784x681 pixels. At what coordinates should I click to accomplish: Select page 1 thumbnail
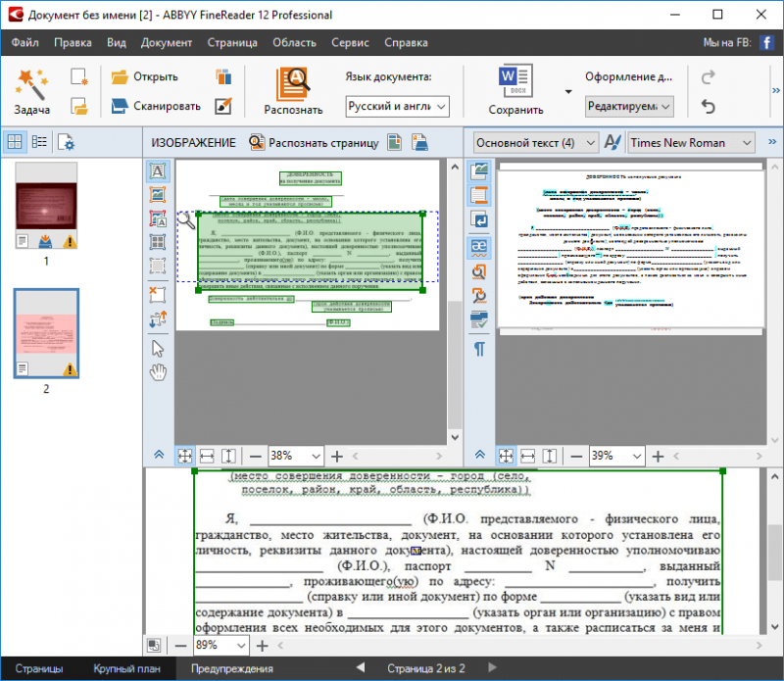[46, 205]
